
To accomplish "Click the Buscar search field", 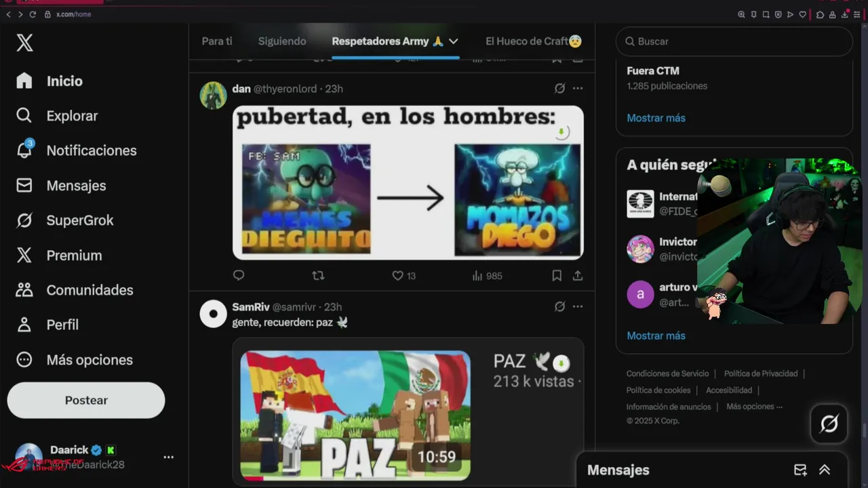I will pos(734,41).
